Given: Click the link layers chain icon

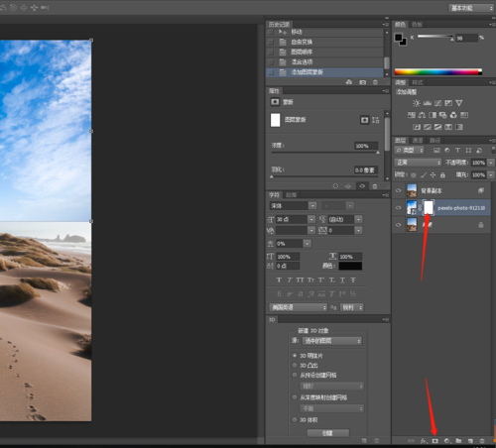Looking at the screenshot, I should (411, 441).
